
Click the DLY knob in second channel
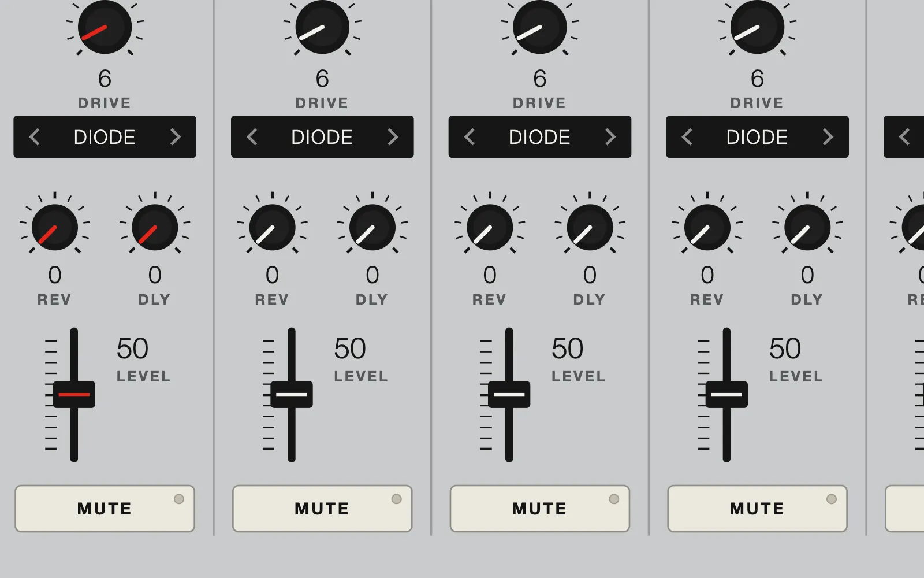(372, 227)
